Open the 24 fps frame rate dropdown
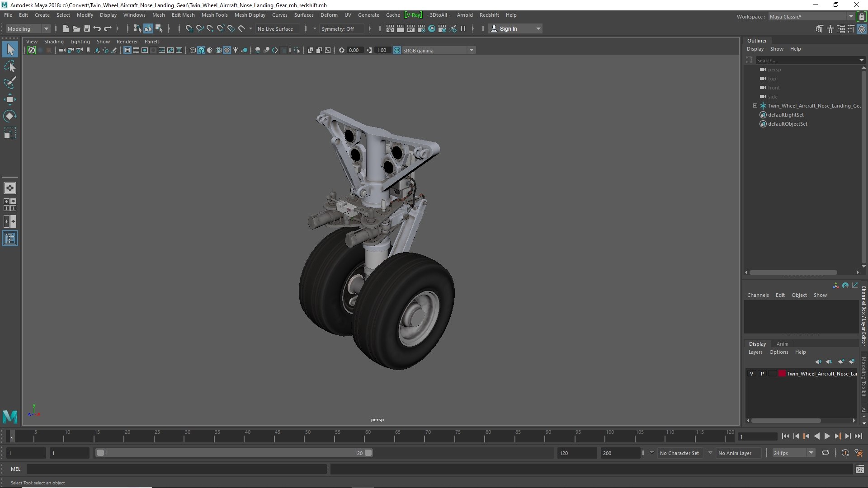 793,453
